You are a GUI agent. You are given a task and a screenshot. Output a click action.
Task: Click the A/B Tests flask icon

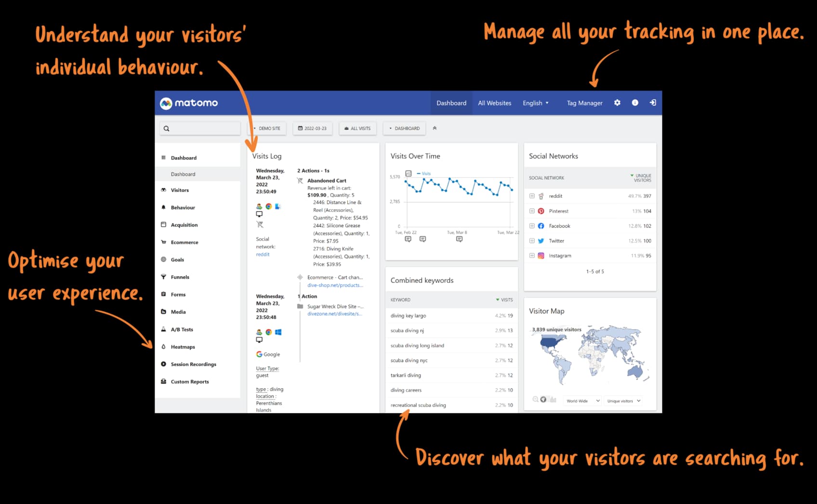pos(164,329)
